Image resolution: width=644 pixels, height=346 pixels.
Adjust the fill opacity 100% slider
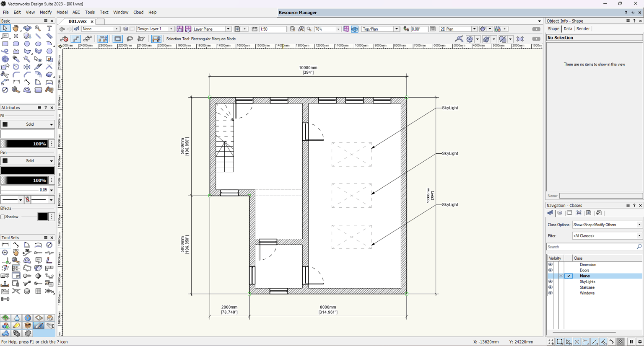coord(25,144)
